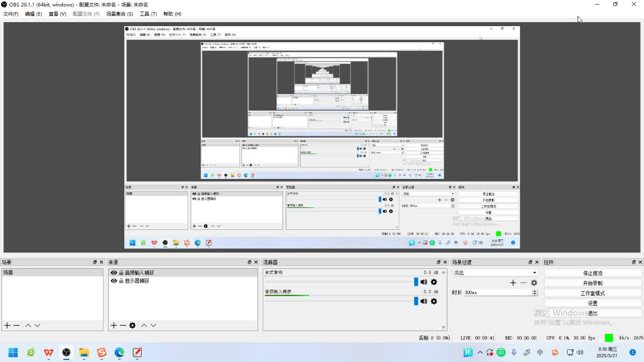Open settings gear for 音频输入捕获 mixer channel
The height and width of the screenshot is (362, 644).
tap(434, 301)
